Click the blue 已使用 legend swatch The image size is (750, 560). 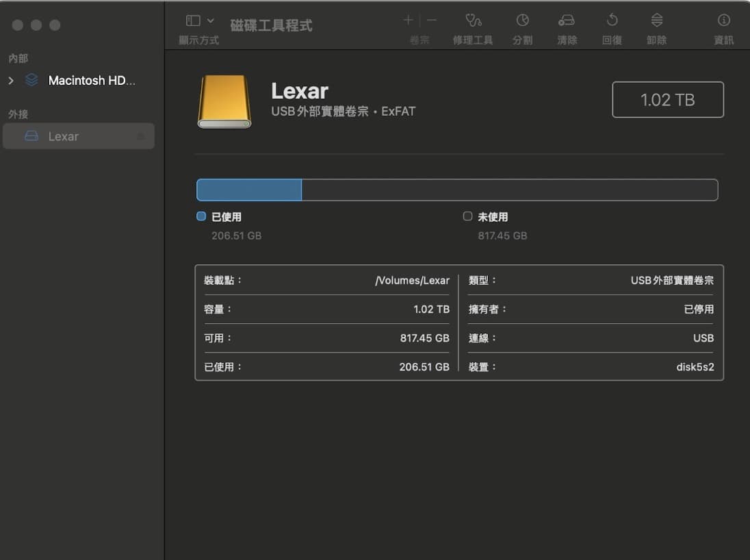tap(201, 216)
